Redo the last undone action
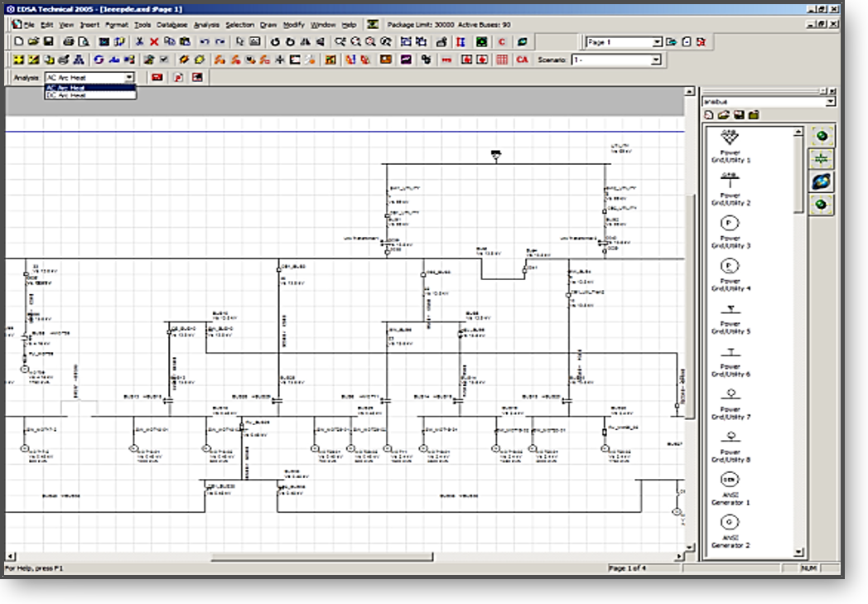 coord(219,41)
